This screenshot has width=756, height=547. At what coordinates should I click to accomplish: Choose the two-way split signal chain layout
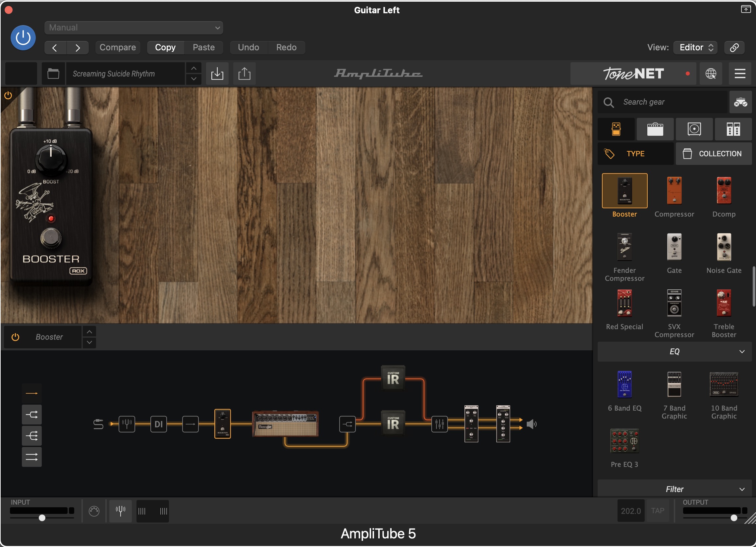tap(32, 415)
